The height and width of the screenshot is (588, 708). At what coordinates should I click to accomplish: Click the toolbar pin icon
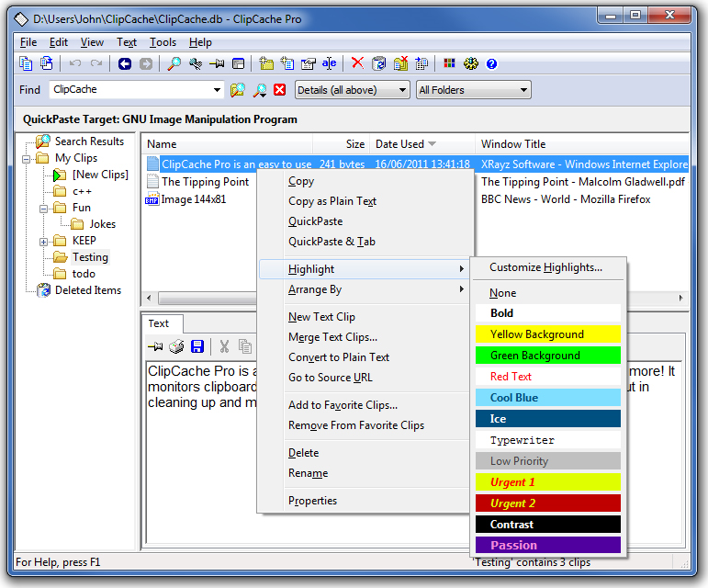(217, 63)
